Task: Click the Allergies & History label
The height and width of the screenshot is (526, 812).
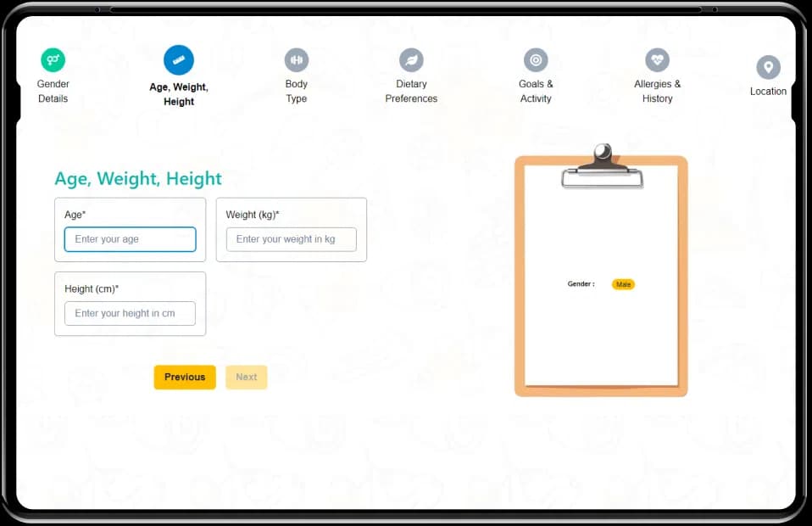Action: pos(658,91)
